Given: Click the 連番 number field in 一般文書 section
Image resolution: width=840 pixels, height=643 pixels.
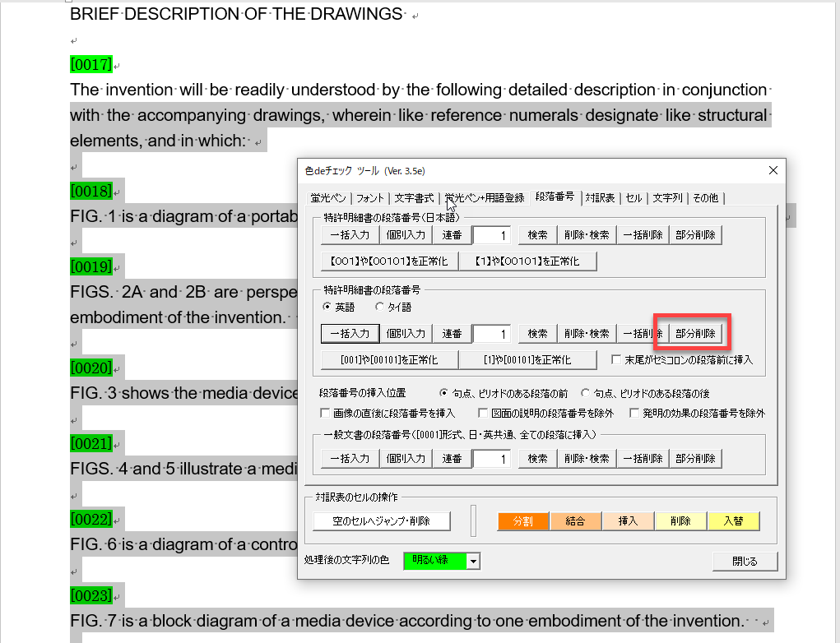Looking at the screenshot, I should tap(492, 459).
